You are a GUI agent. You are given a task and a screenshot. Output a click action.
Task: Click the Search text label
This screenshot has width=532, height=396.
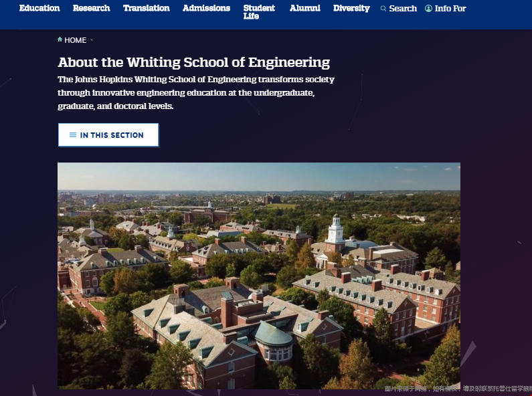[x=403, y=9]
